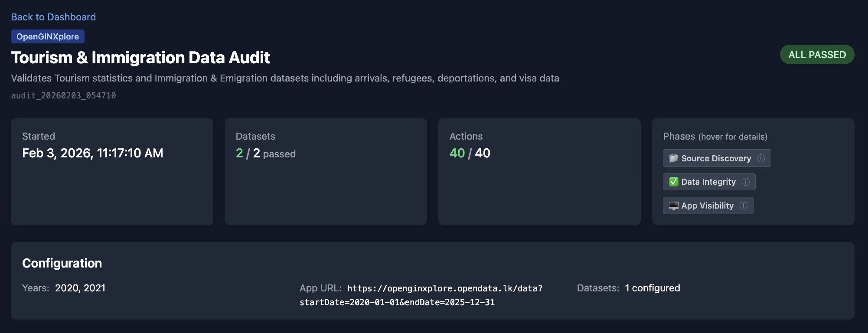Click the info icon beside Source Discovery
This screenshot has height=333, width=868.
761,158
